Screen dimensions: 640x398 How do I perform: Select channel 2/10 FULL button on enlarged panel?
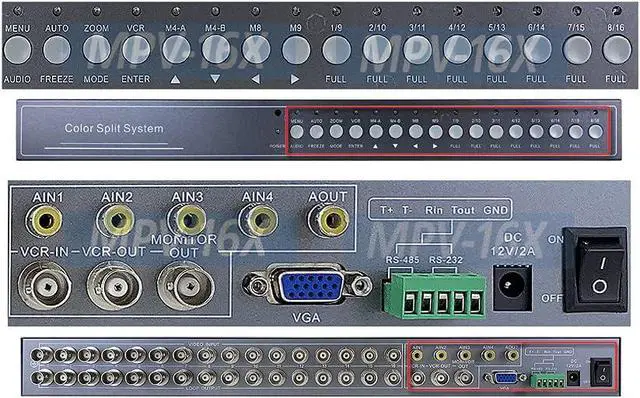point(377,50)
